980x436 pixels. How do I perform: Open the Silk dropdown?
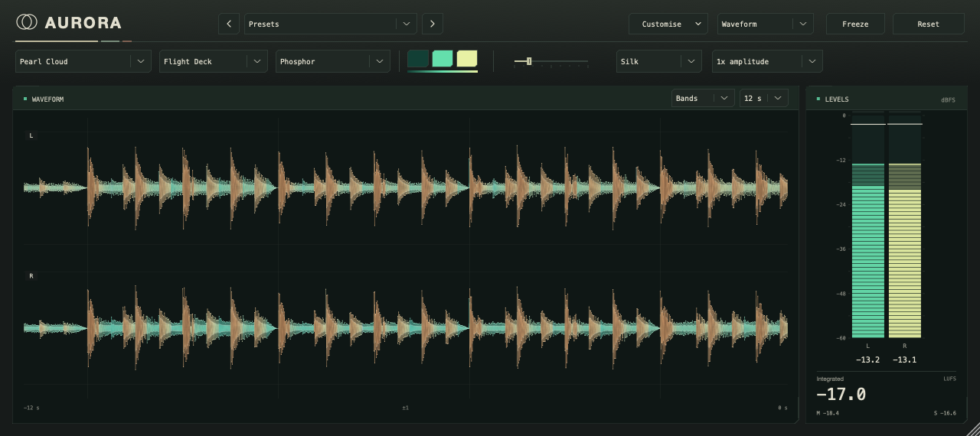click(659, 61)
